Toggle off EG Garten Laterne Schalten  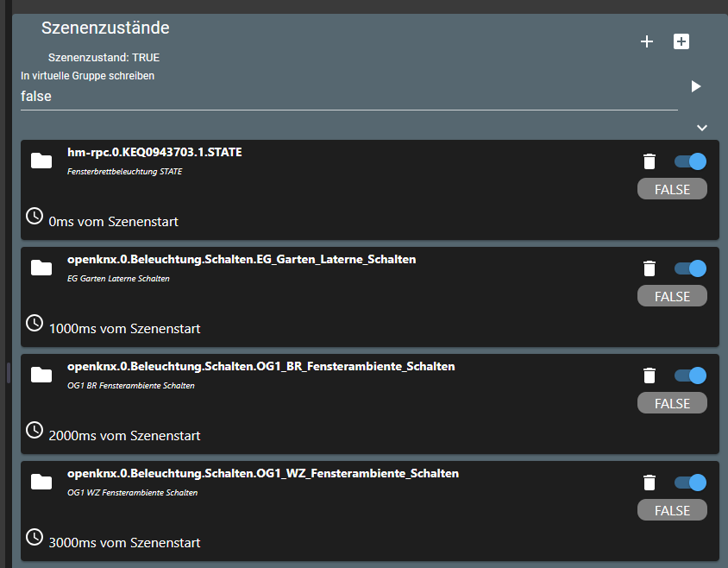point(690,268)
